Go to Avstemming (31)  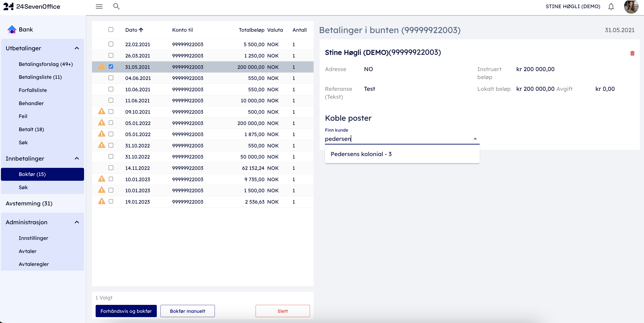[x=29, y=203]
